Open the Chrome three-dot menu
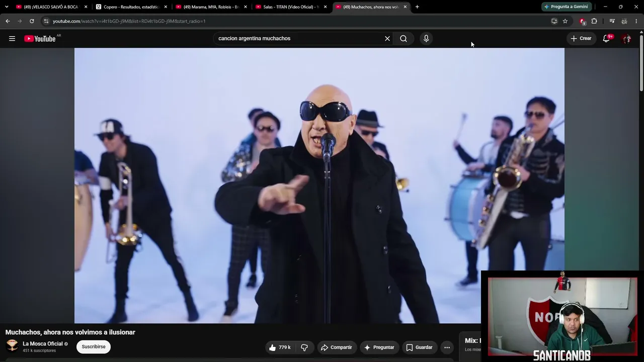 pos(636,21)
